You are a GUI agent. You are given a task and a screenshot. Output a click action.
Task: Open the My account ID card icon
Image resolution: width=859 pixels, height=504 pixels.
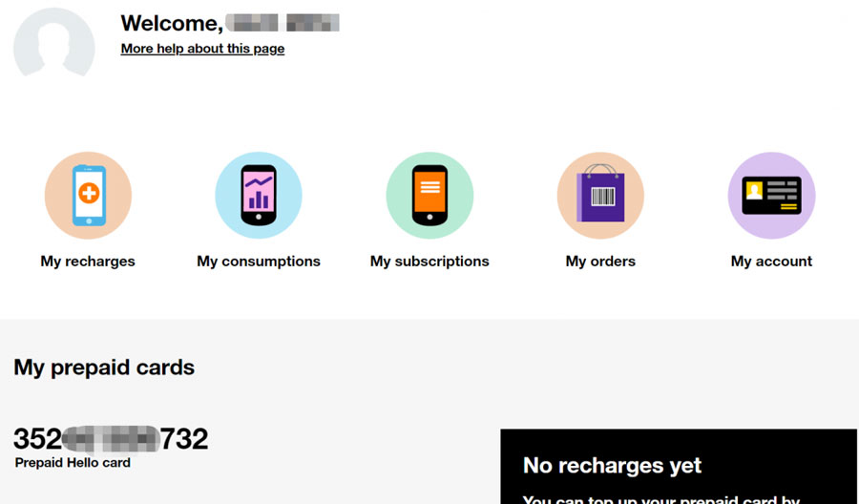coord(771,196)
